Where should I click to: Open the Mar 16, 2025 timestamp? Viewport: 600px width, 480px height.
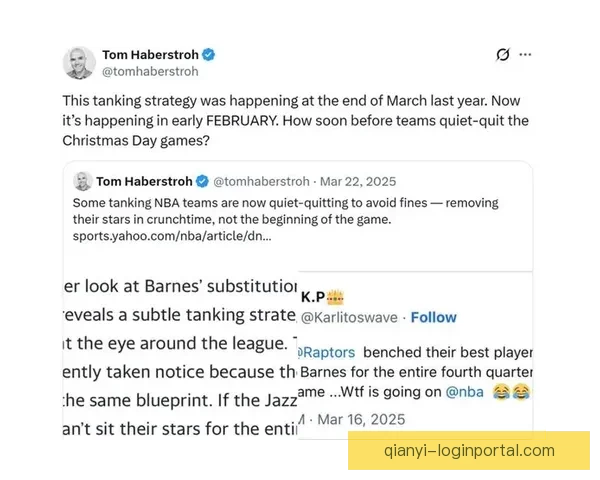coord(343,419)
